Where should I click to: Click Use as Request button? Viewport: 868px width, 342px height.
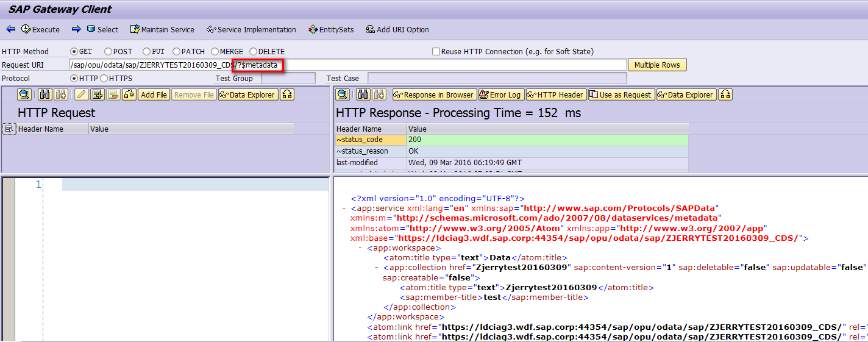(621, 94)
